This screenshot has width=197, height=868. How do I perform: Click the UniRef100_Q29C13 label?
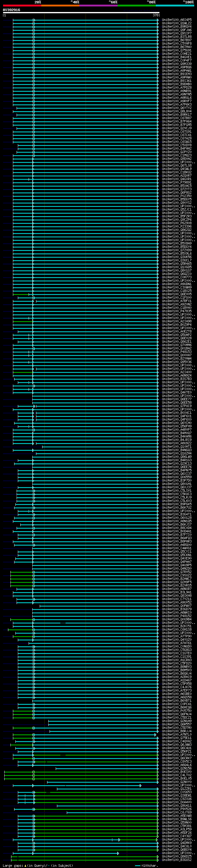[x=177, y=464]
